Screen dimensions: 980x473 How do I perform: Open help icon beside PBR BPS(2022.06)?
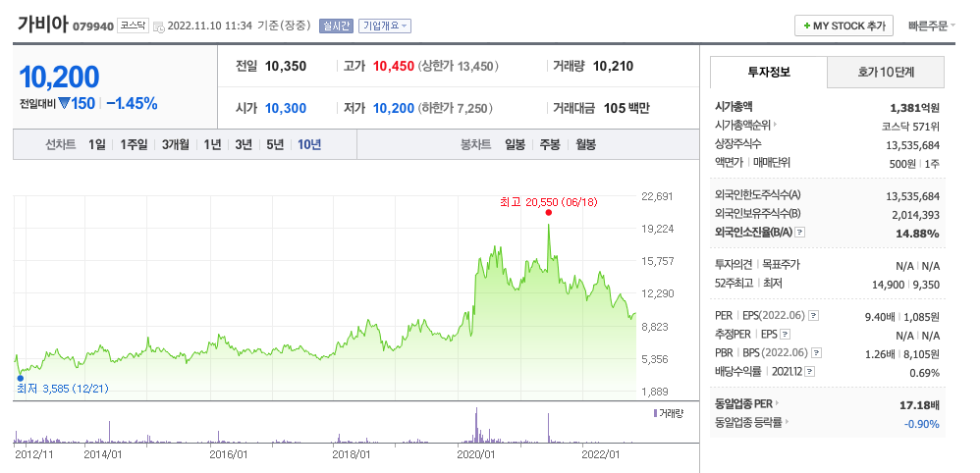coord(816,353)
